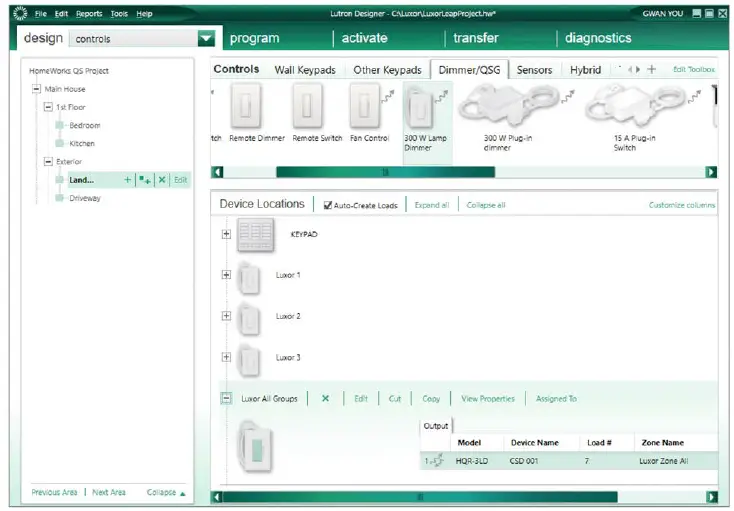
Task: Collapse the Exterior tree node
Action: pyautogui.click(x=48, y=161)
